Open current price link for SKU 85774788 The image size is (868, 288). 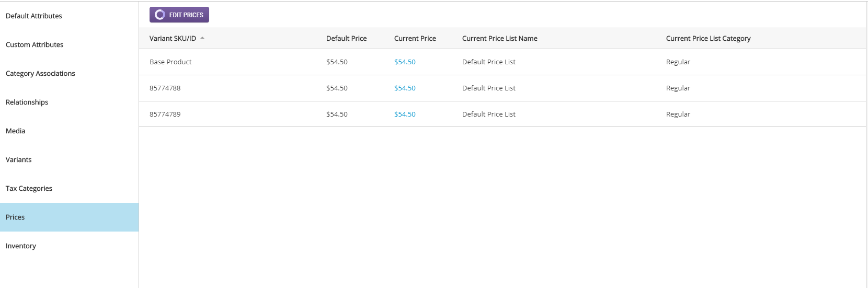(405, 88)
